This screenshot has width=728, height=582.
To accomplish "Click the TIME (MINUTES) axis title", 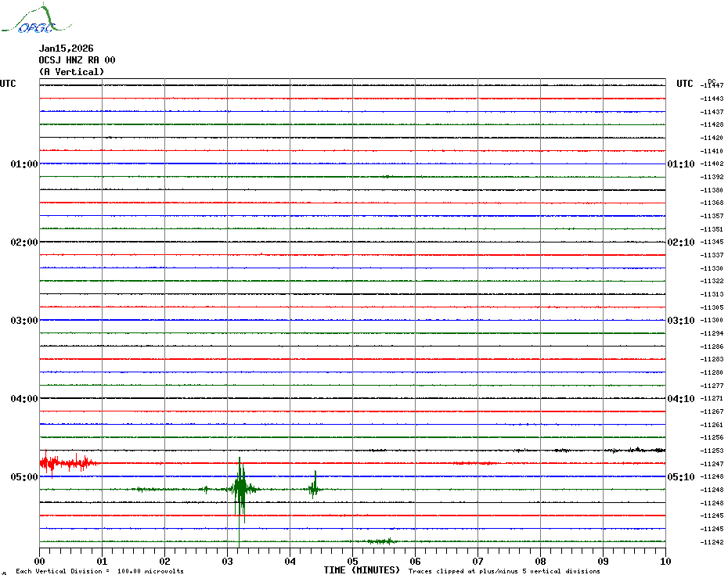I will [362, 570].
